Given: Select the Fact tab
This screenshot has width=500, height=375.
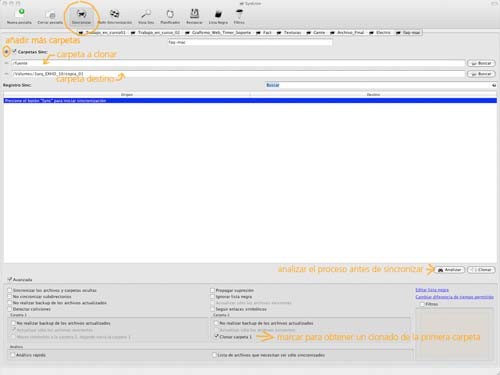Looking at the screenshot, I should 264,33.
